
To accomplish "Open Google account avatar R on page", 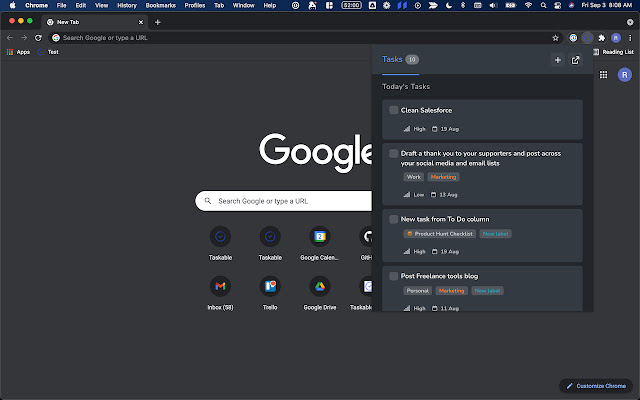I will 624,75.
